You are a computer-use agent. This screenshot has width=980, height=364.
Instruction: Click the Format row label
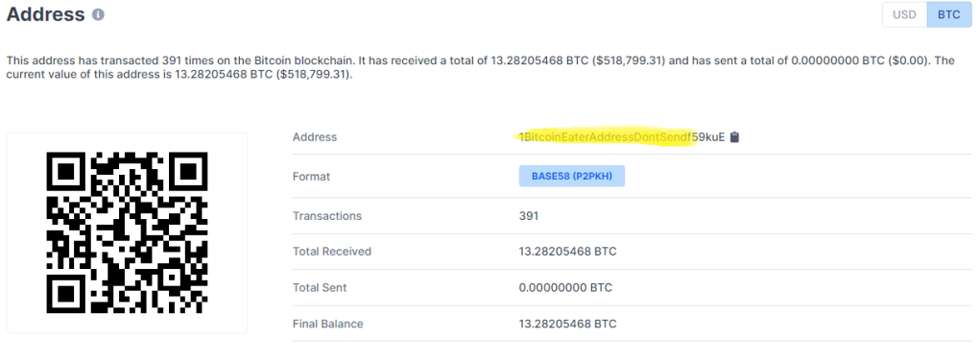point(311,177)
